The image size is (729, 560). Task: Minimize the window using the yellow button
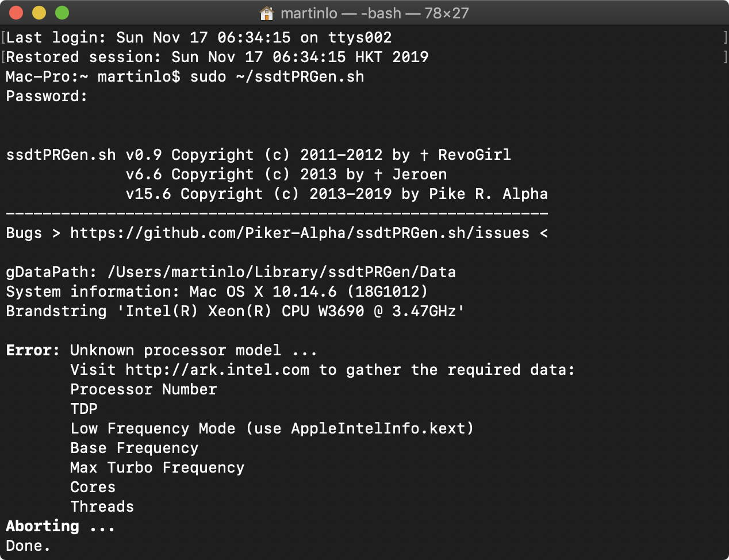click(39, 13)
